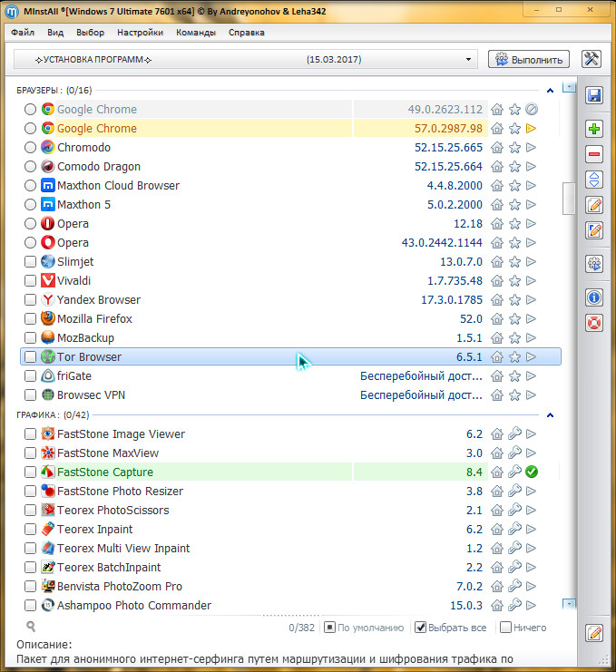Click the star icon for Mozilla Firefox
The image size is (616, 672).
pyautogui.click(x=514, y=319)
